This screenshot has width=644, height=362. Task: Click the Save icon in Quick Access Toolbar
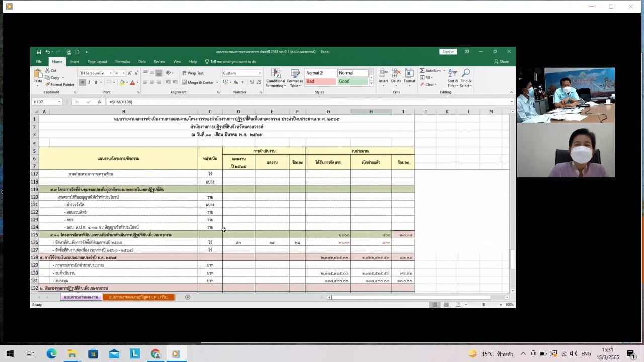(x=39, y=52)
